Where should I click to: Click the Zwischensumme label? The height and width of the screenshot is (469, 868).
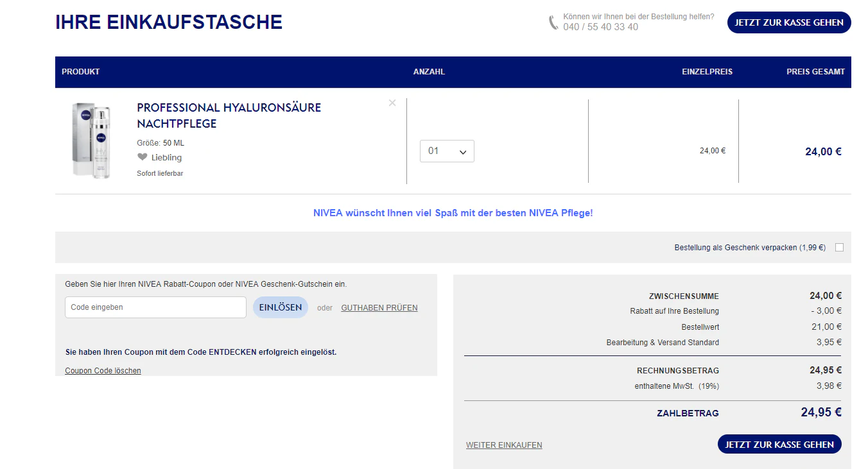[x=684, y=296]
